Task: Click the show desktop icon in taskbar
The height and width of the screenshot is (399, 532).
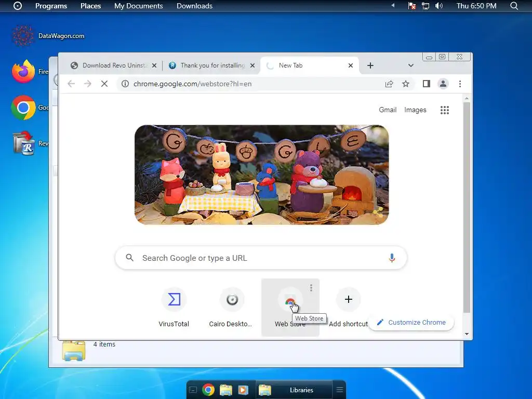Action: [x=193, y=390]
